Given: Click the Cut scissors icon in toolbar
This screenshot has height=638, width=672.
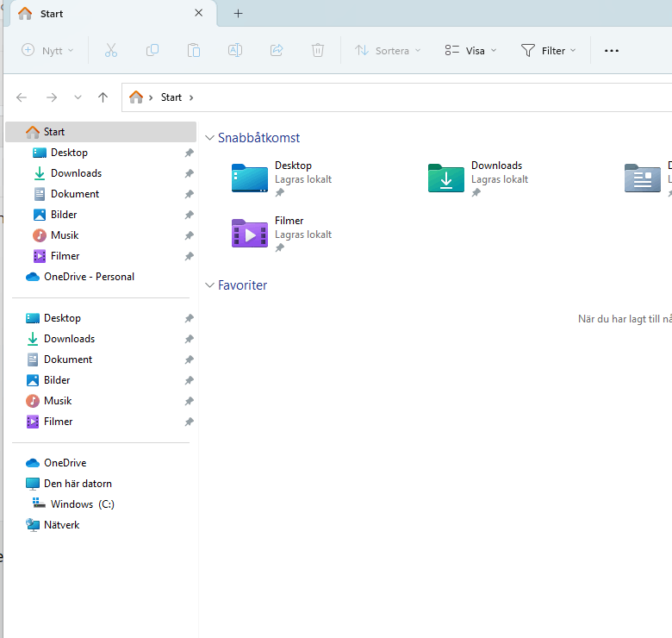Looking at the screenshot, I should [x=111, y=51].
